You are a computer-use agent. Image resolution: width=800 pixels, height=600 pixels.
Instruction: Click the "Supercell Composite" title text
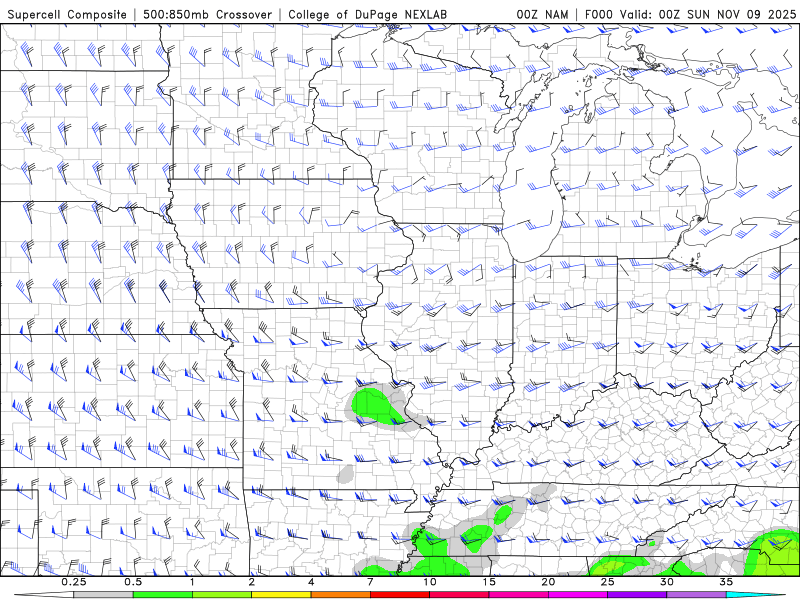[67, 14]
